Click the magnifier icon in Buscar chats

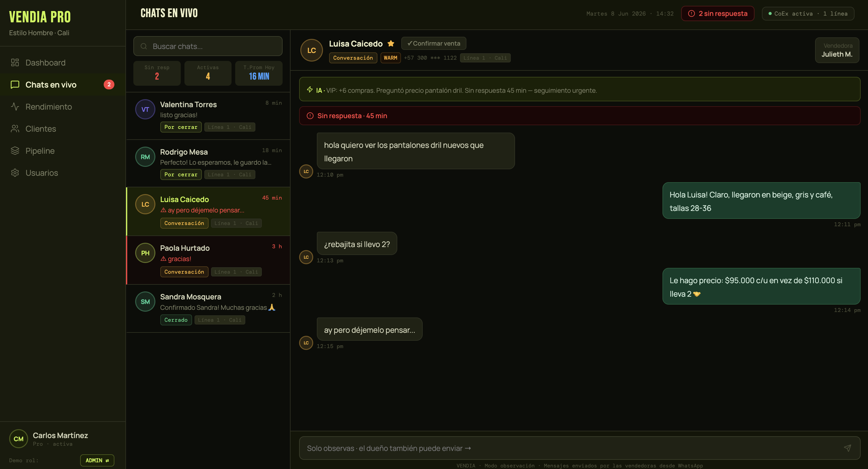tap(143, 46)
